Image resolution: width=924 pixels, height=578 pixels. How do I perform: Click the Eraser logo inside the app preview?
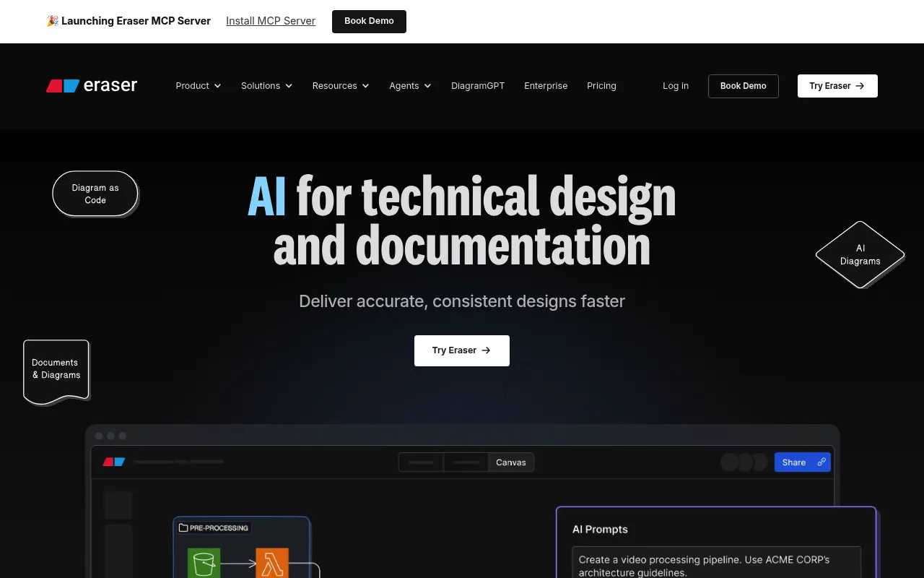(114, 462)
